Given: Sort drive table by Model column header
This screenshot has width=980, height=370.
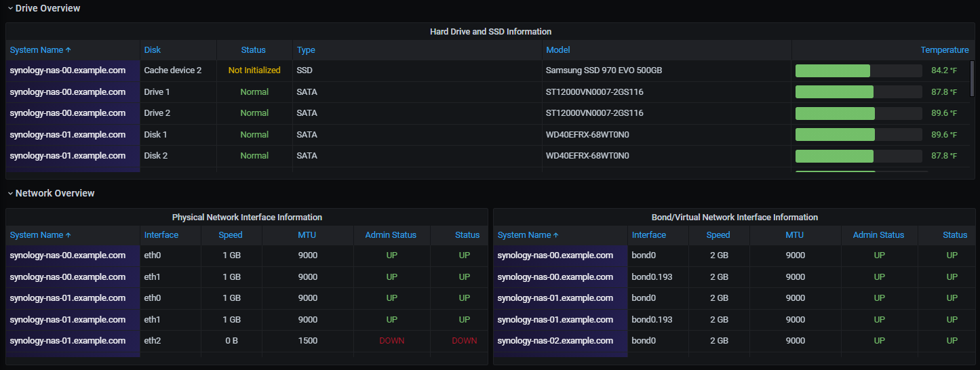Looking at the screenshot, I should 557,50.
